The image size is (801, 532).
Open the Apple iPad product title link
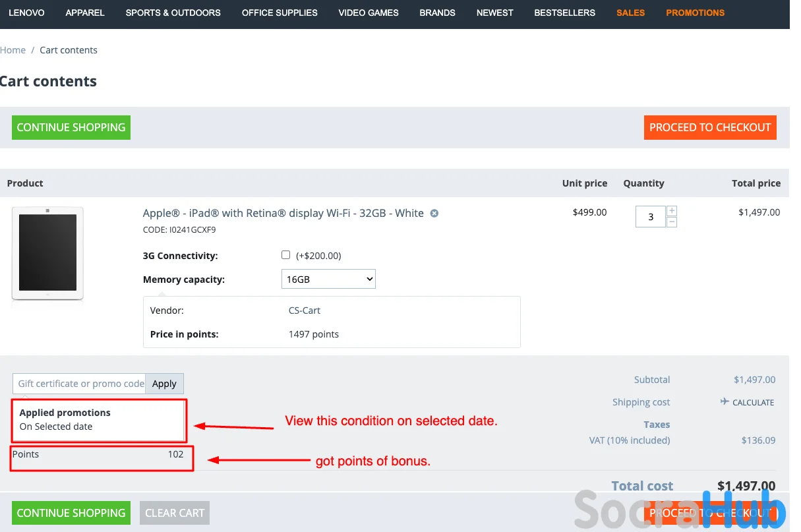[283, 213]
